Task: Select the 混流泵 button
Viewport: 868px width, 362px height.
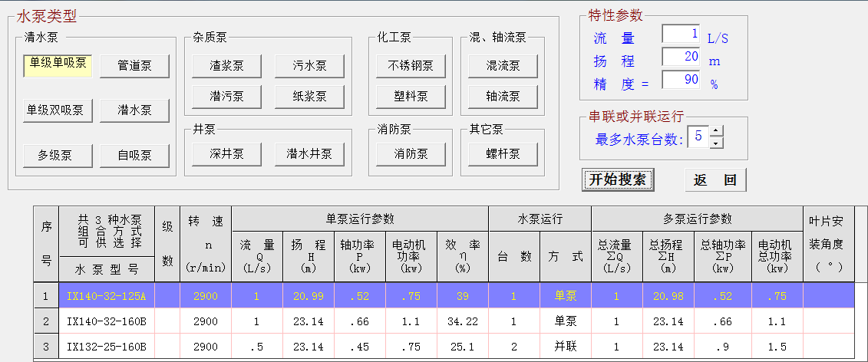Action: coord(503,67)
